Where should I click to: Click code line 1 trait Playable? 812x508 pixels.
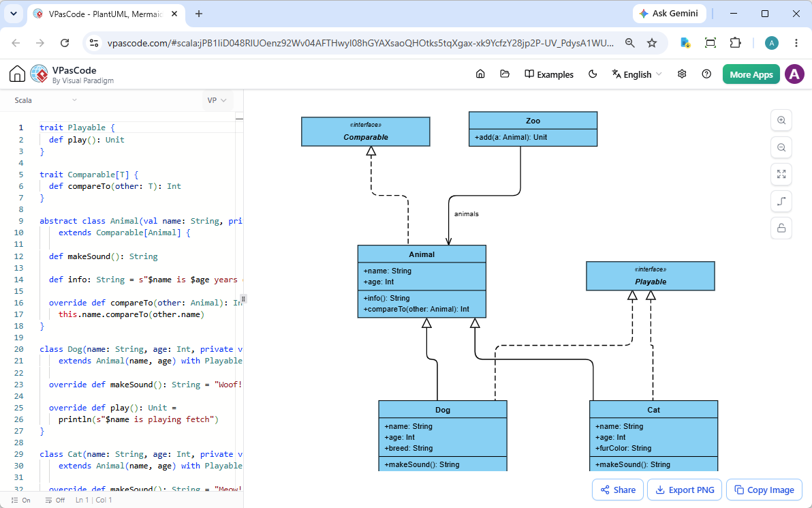point(77,128)
